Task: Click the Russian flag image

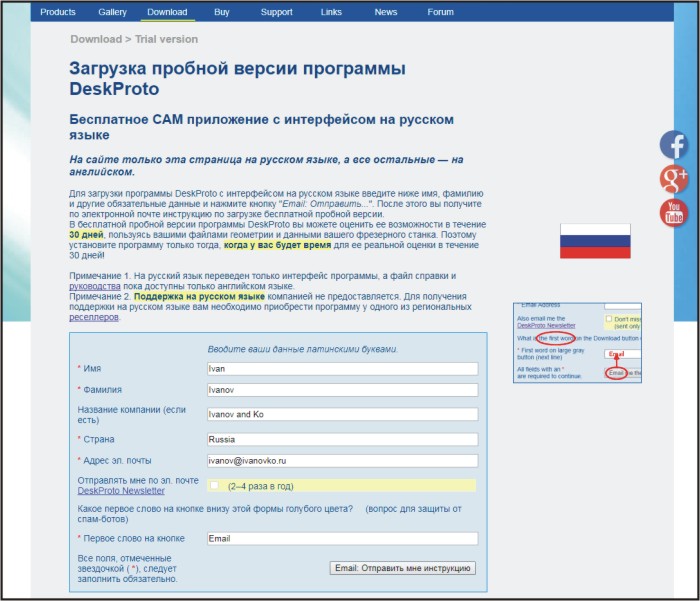Action: pyautogui.click(x=595, y=241)
